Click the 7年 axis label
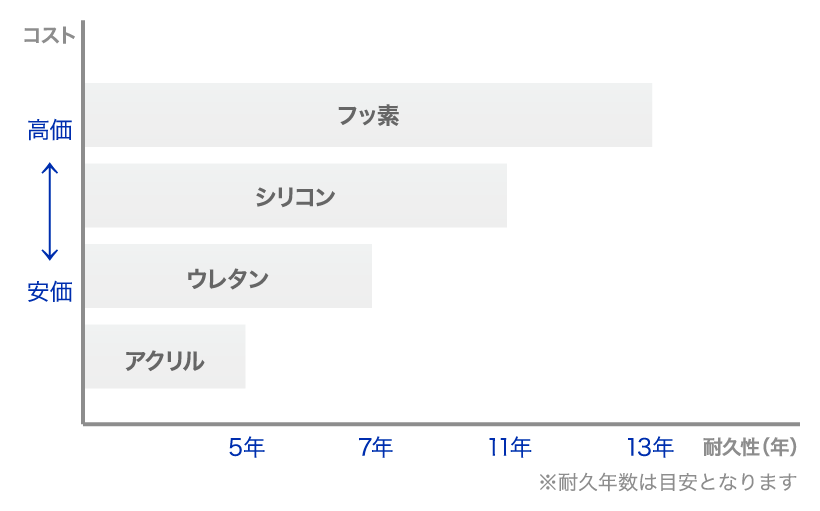820x511 pixels. coord(375,448)
